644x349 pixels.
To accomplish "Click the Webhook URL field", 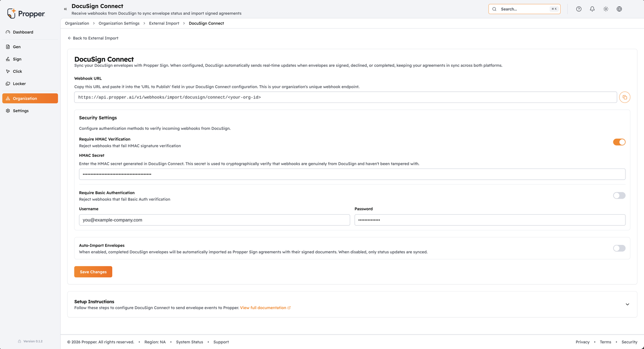I will (345, 97).
